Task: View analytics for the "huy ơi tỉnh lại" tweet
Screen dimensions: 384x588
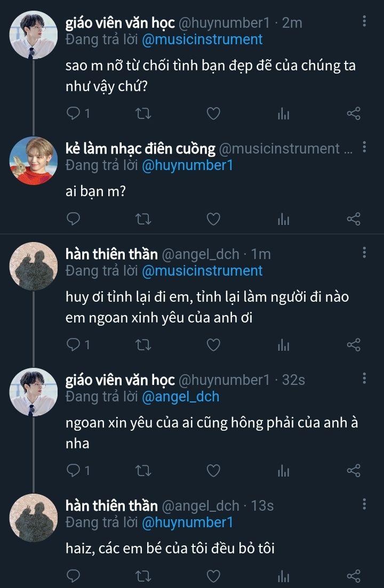Action: pyautogui.click(x=283, y=345)
